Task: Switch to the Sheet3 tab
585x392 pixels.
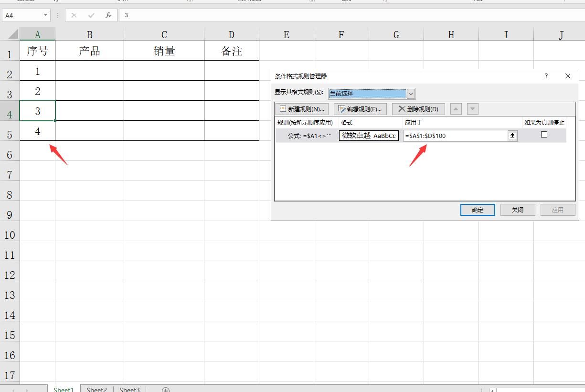Action: [x=129, y=390]
